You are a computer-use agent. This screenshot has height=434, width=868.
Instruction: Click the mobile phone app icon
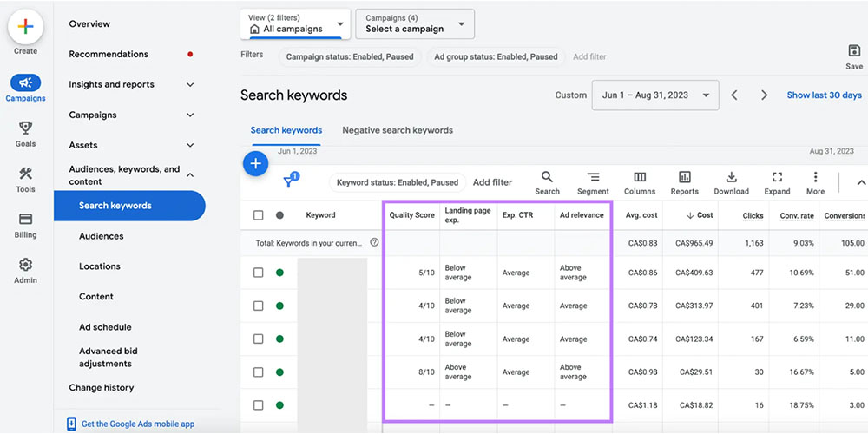[71, 424]
